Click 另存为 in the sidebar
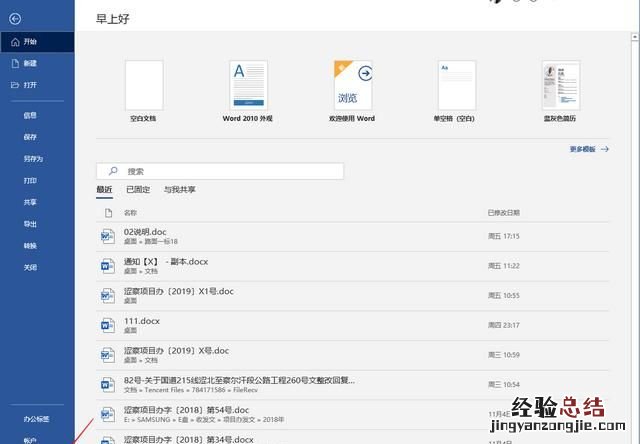 [x=34, y=159]
